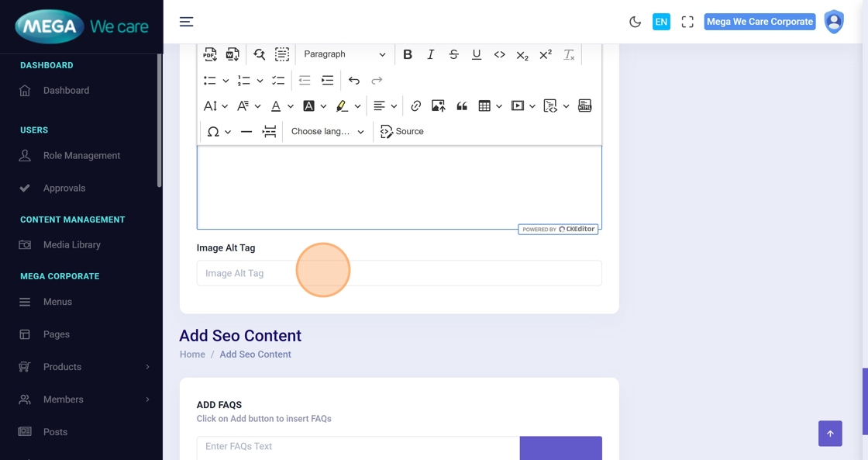Toggle fullscreen mode

[687, 22]
